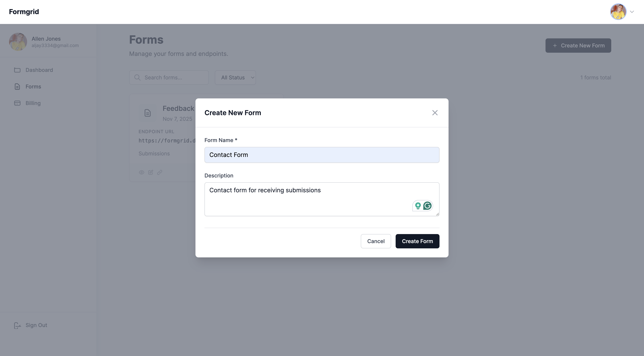Close the Create New Form dialog
The image size is (644, 356).
click(435, 113)
